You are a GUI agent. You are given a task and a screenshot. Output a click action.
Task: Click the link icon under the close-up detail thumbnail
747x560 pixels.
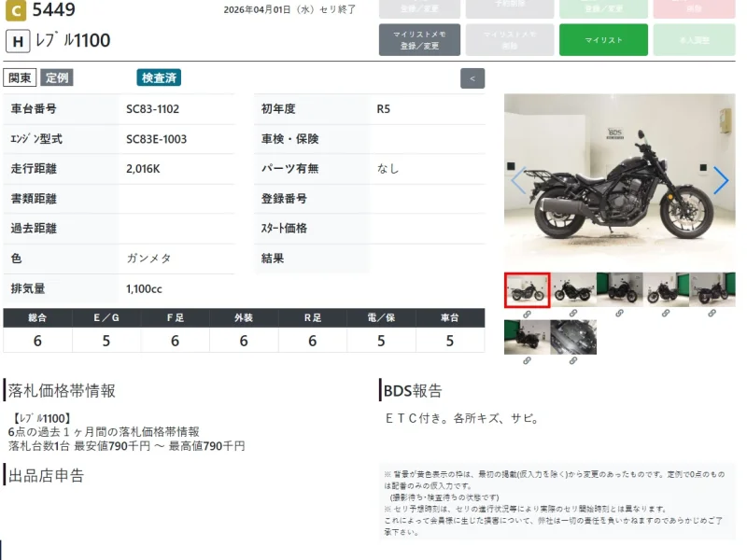click(573, 361)
